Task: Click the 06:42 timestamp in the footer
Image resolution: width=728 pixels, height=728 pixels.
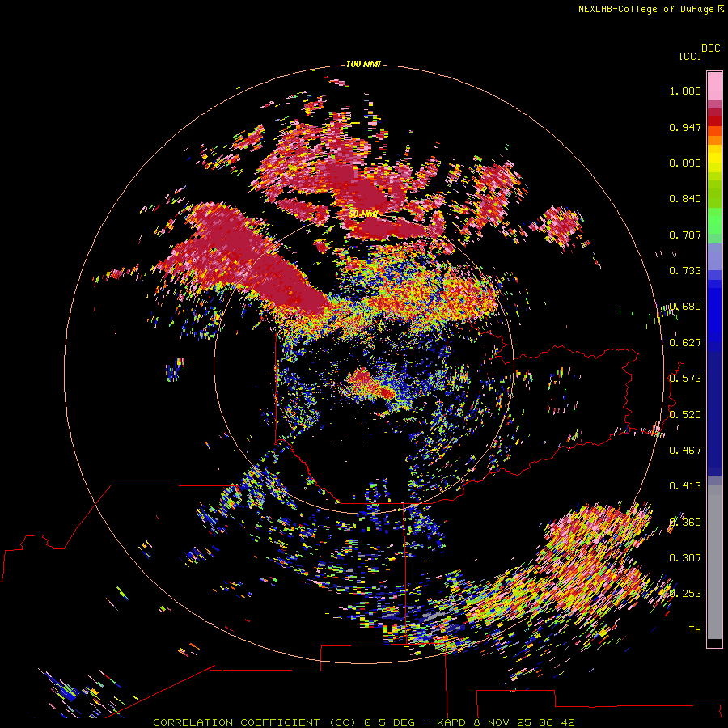Action: pos(557,722)
